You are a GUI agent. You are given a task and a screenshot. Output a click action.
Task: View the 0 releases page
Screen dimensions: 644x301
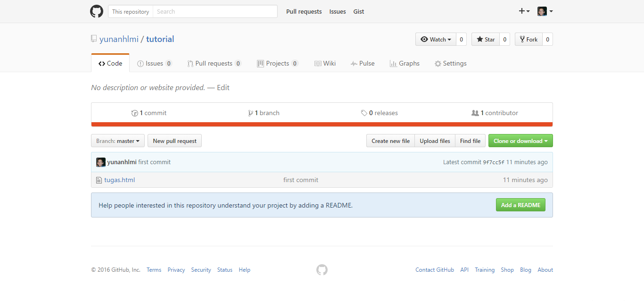(x=379, y=113)
